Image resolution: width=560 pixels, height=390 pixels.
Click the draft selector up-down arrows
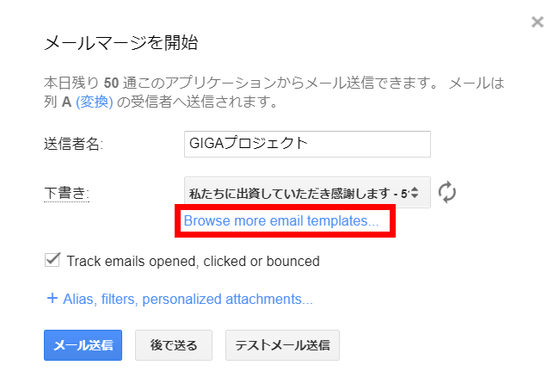pyautogui.click(x=414, y=193)
